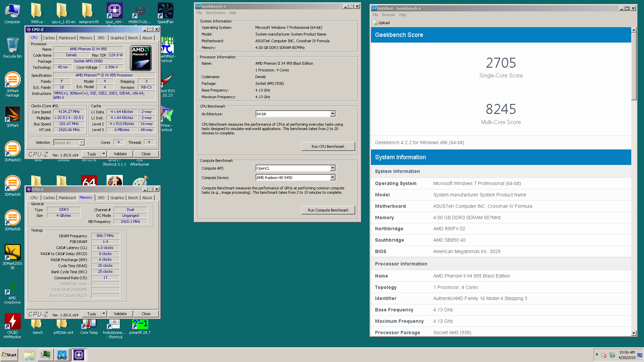This screenshot has height=362, width=644.
Task: Expand Tools arrow in upper CPU-Z window
Action: (x=104, y=154)
